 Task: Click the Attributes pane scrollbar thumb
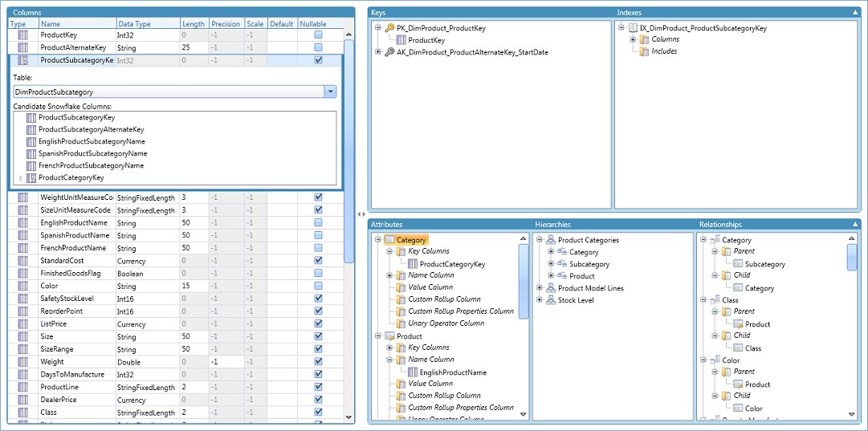pyautogui.click(x=524, y=281)
